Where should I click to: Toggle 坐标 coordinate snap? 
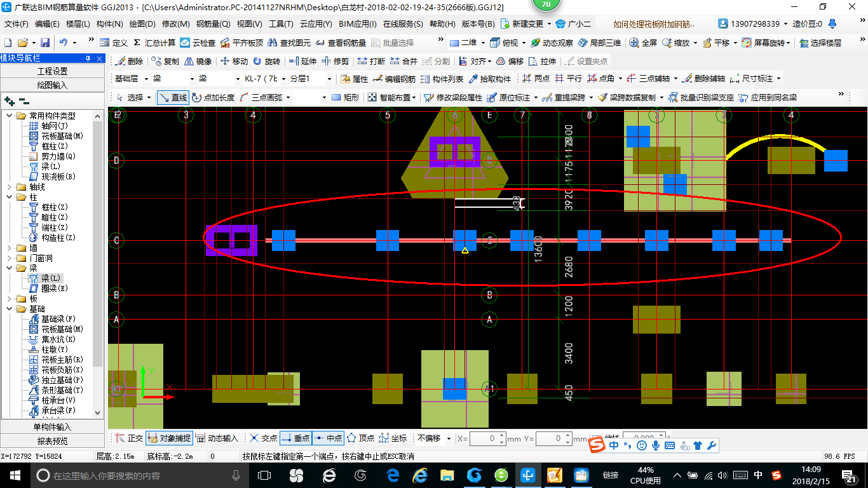point(393,438)
